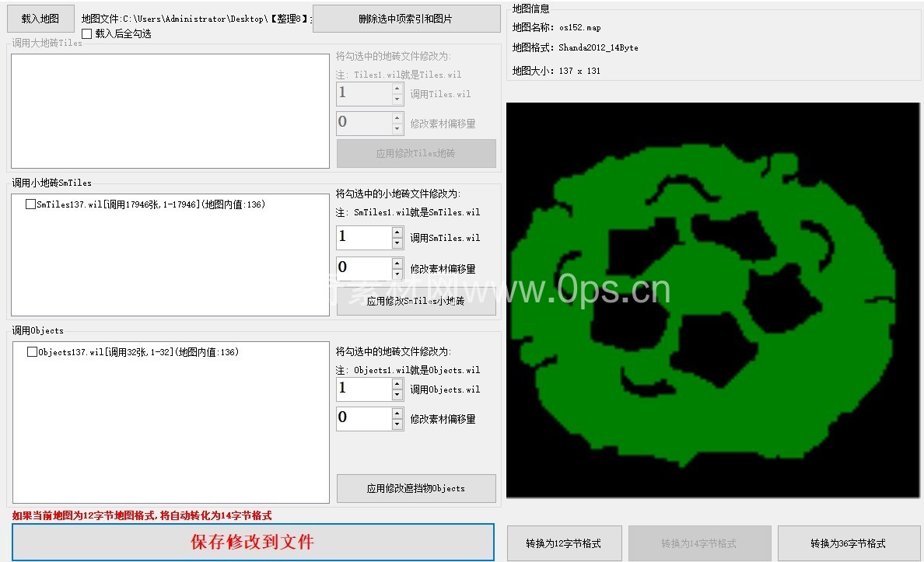Increase SmTiles 修改素材偏移量 with up arrow

coord(397,264)
